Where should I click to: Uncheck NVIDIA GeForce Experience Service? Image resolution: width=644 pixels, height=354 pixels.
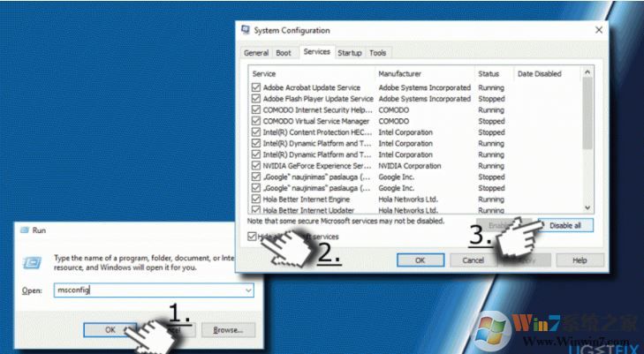click(256, 165)
